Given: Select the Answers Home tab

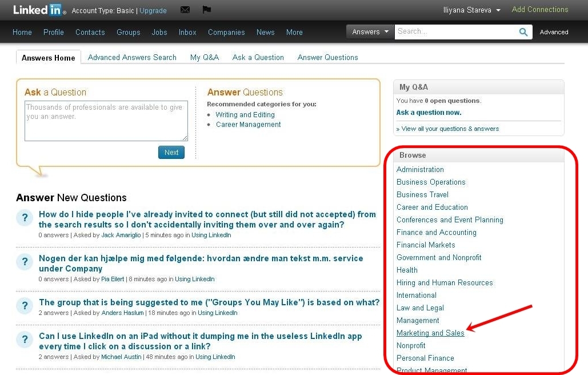Looking at the screenshot, I should (x=49, y=58).
